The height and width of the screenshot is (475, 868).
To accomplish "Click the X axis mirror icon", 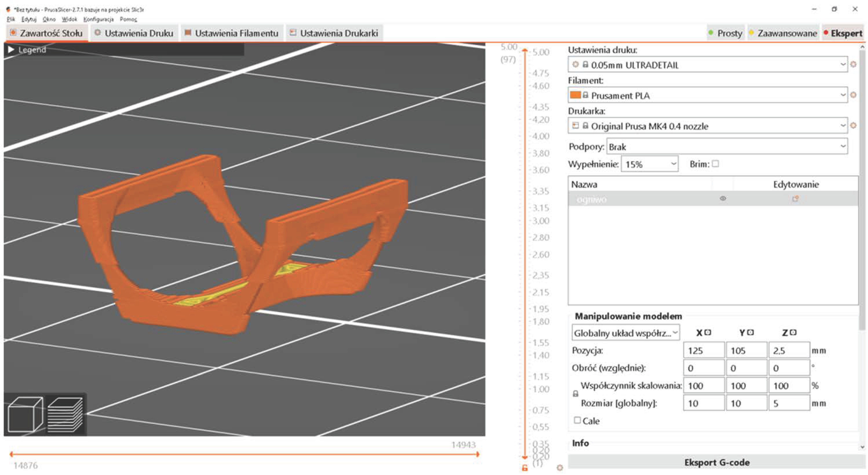I will click(x=708, y=332).
